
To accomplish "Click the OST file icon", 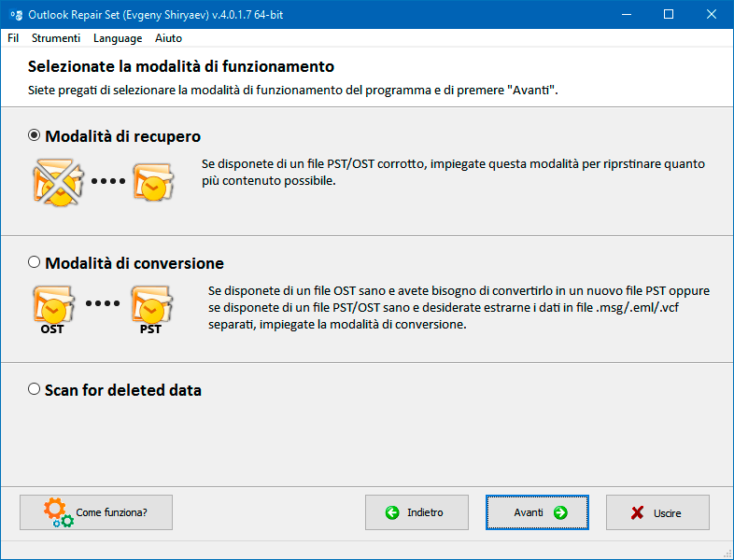I will 53,310.
